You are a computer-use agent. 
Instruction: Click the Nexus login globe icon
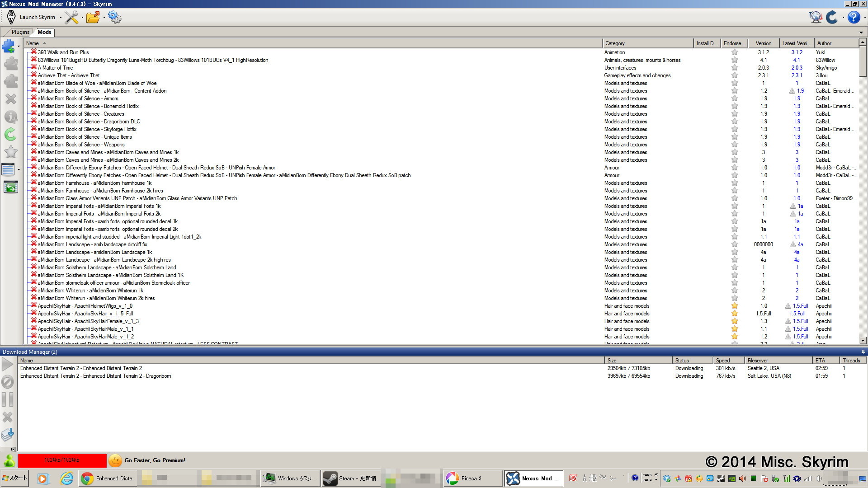pos(816,17)
